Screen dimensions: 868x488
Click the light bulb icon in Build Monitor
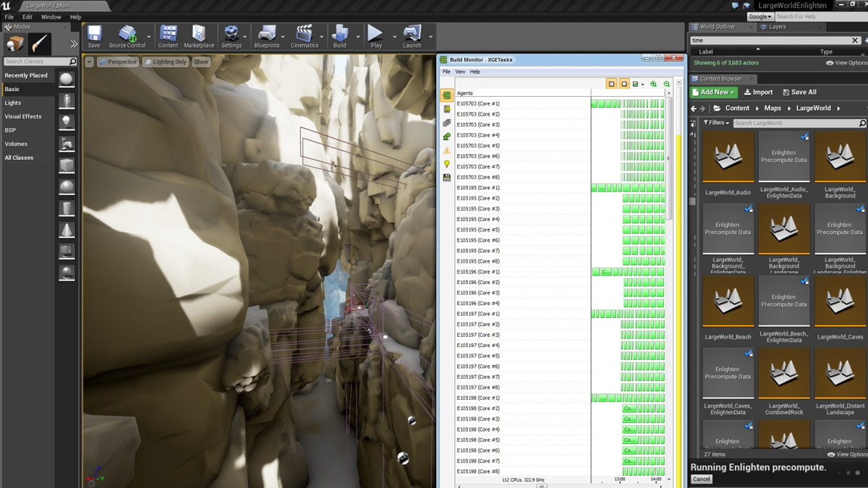tap(447, 163)
